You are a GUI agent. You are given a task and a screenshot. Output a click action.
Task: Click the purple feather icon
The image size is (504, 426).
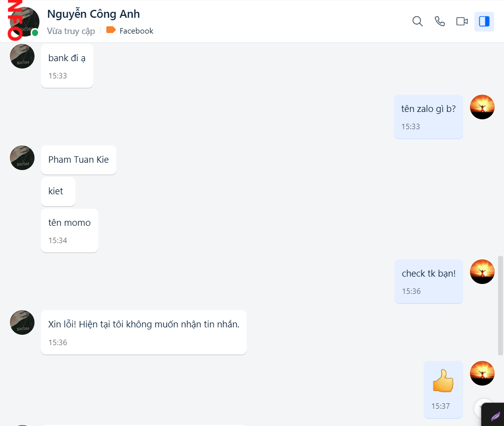tap(495, 417)
